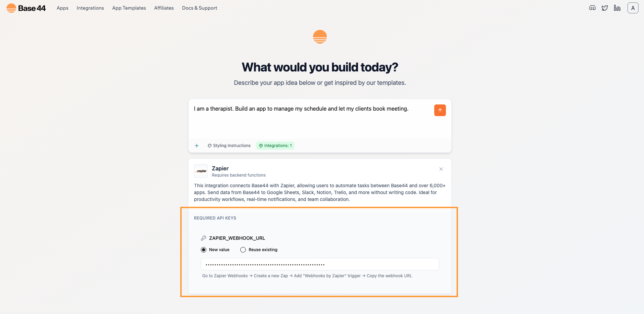This screenshot has height=314, width=644.
Task: Click the Zapier integration logo
Action: pos(201,171)
